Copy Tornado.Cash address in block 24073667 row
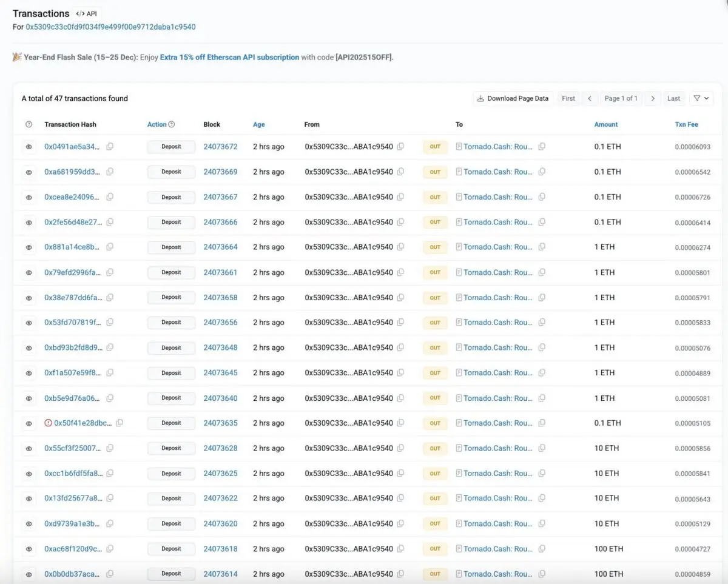 (x=542, y=197)
